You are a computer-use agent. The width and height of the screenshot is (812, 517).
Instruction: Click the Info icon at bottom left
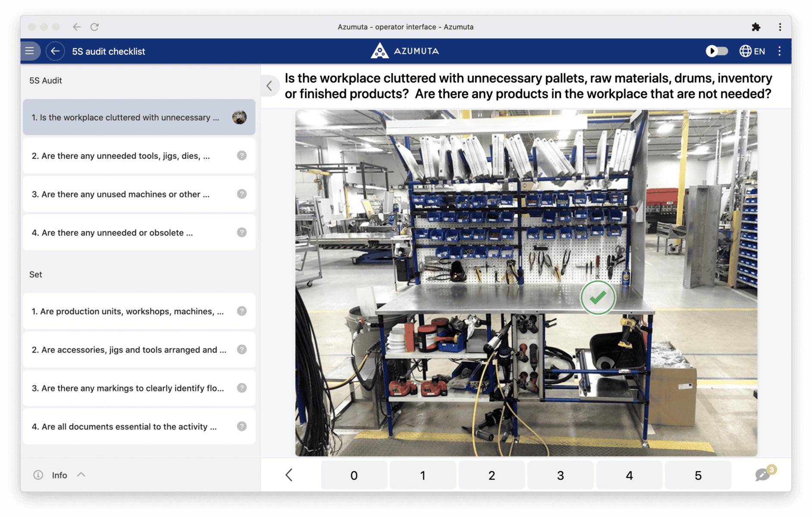click(x=38, y=475)
